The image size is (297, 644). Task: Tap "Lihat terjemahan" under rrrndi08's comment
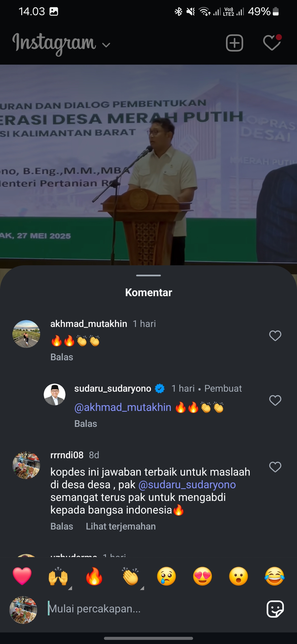point(121,526)
